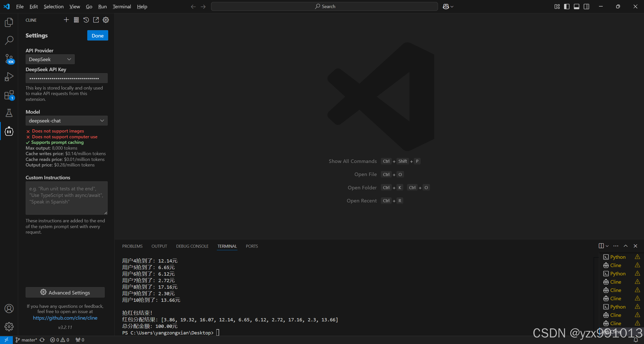Click the Custom Instructions text area
The width and height of the screenshot is (644, 344).
point(66,198)
